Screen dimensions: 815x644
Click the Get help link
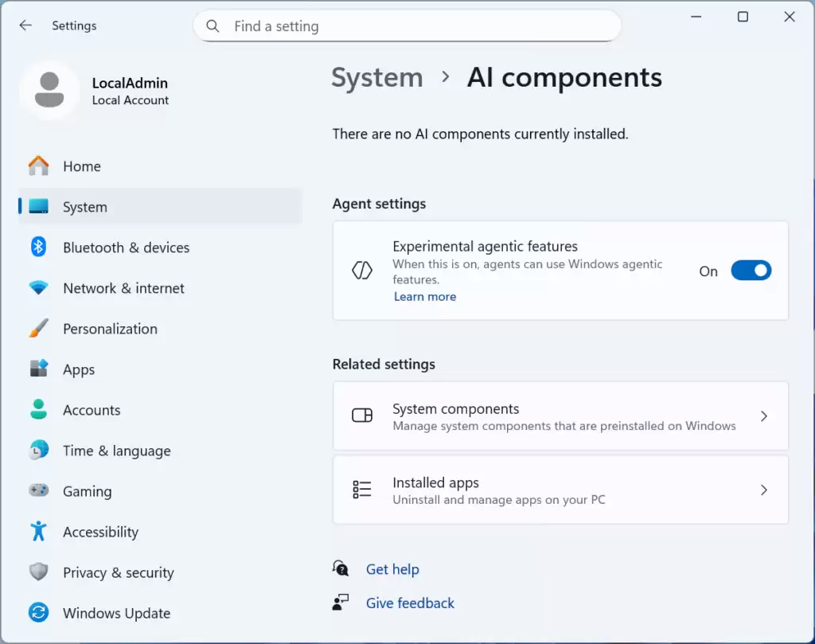(x=392, y=569)
